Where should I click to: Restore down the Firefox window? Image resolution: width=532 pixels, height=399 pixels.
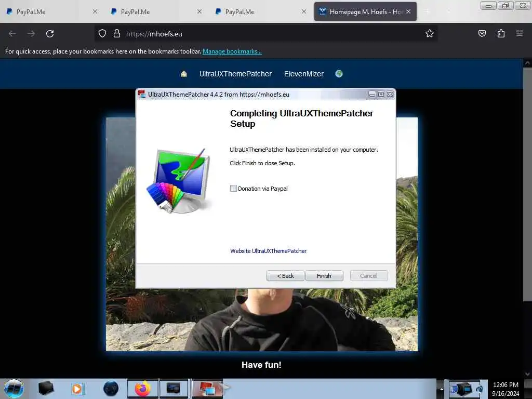pos(505,6)
